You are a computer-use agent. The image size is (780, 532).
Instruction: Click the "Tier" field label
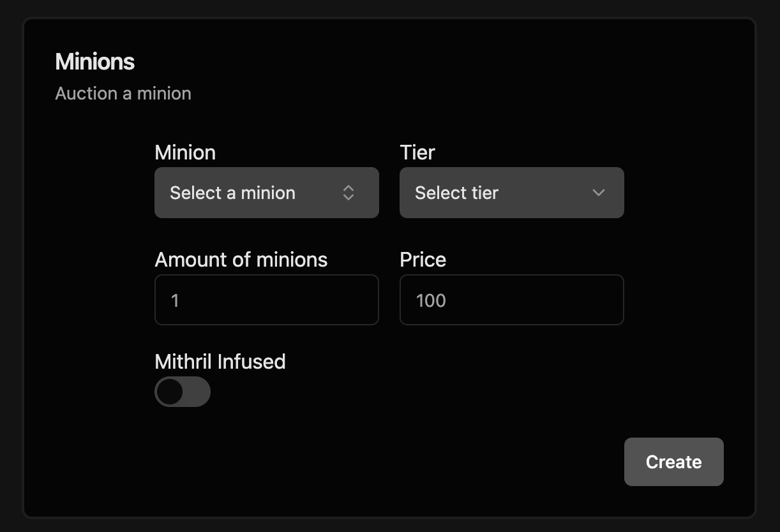coord(417,152)
